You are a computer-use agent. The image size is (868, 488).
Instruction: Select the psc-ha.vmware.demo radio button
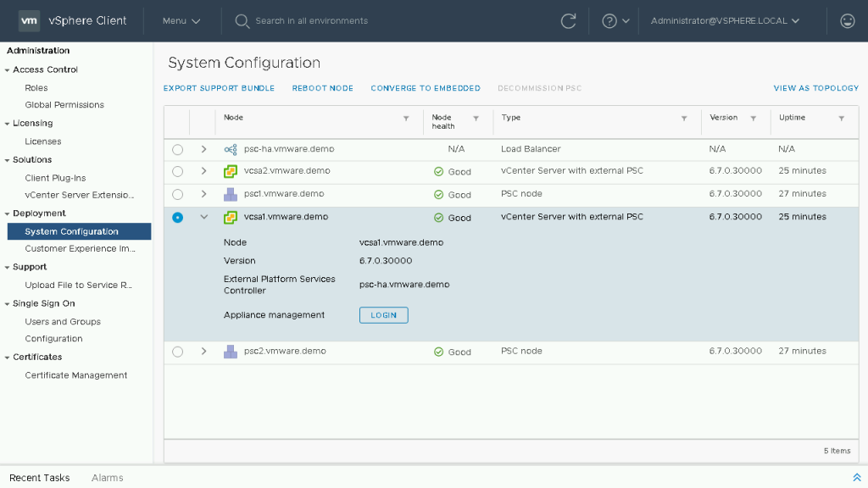pyautogui.click(x=177, y=149)
